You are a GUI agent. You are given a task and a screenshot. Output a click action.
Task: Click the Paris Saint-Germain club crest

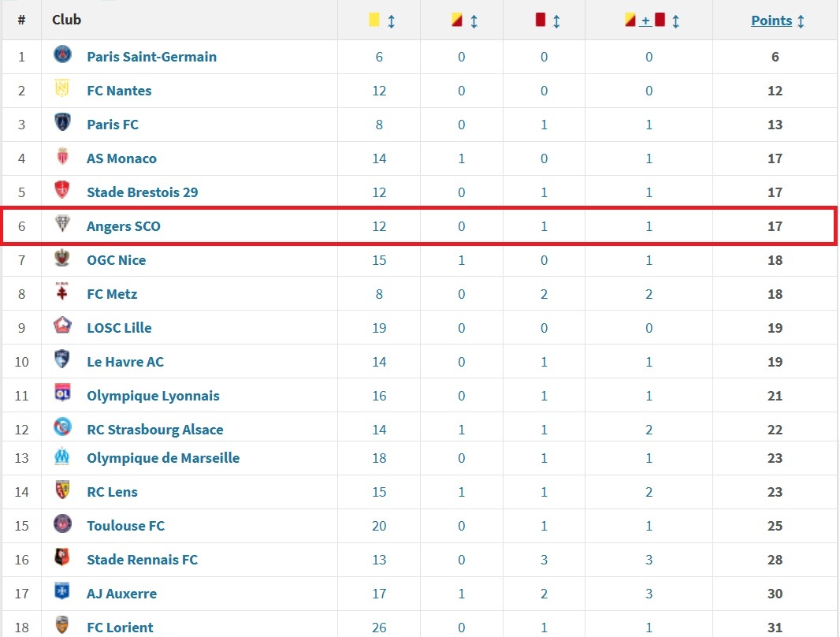62,55
